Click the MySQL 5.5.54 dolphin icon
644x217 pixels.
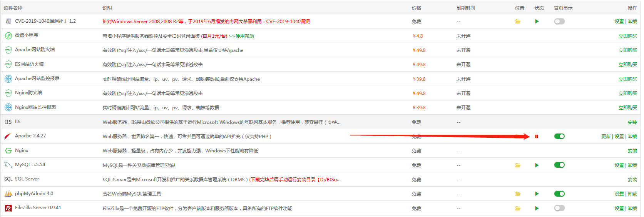[8, 165]
